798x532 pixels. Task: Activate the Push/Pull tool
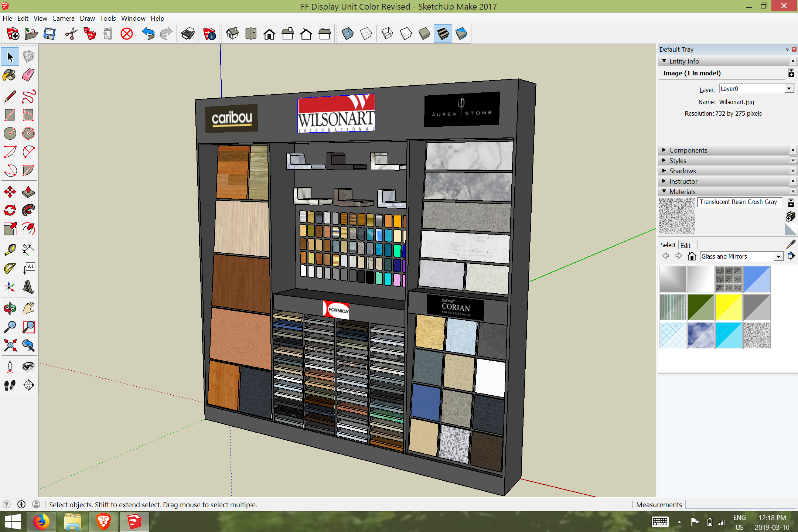coord(28,192)
